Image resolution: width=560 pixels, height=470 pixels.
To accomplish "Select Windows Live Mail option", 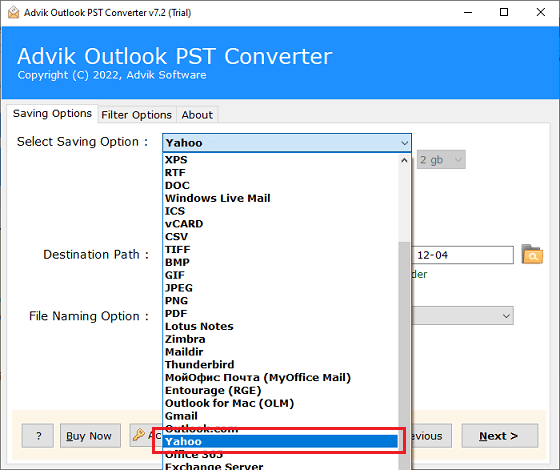I will (280, 198).
